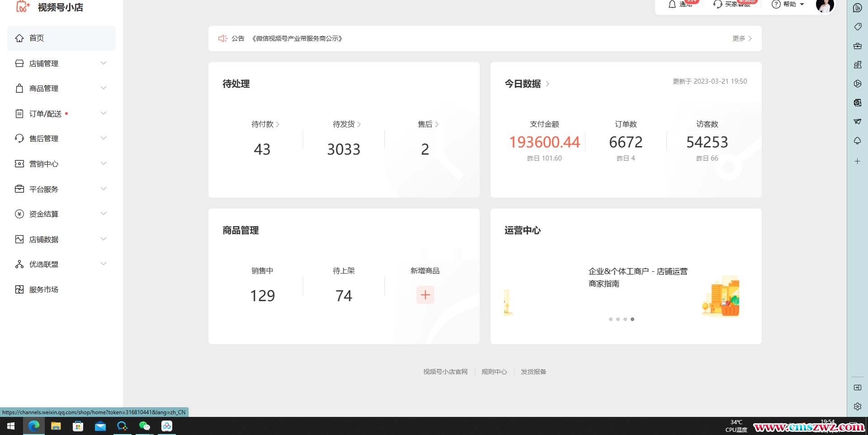This screenshot has height=435, width=868.
Task: Open 服务市场 in the sidebar
Action: pyautogui.click(x=43, y=289)
